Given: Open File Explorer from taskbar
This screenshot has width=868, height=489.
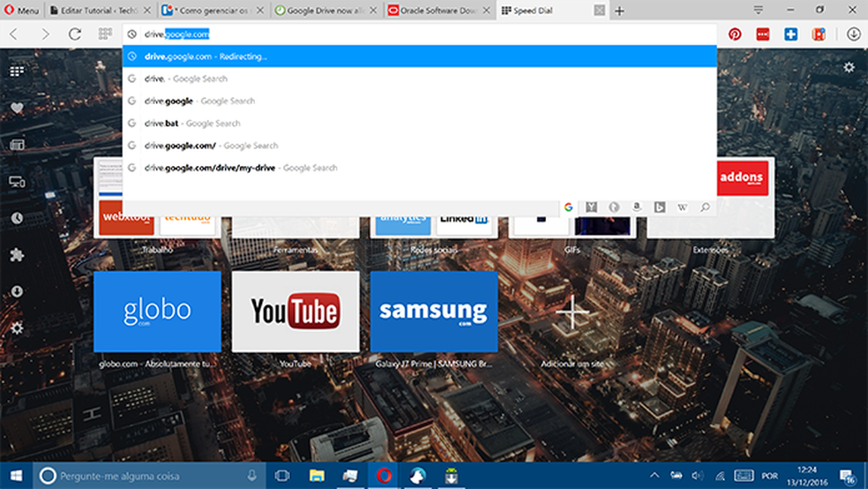Looking at the screenshot, I should [x=317, y=476].
